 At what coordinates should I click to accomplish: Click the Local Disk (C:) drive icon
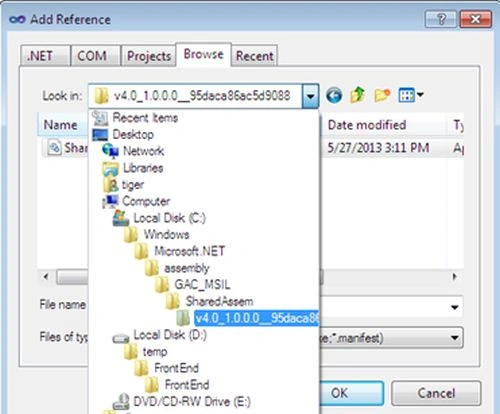click(121, 218)
